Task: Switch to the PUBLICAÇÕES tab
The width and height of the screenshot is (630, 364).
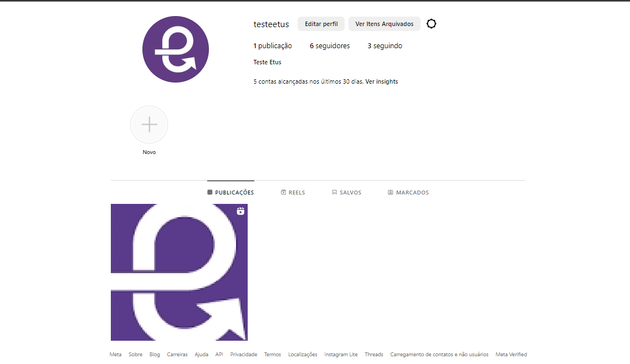Action: [231, 192]
